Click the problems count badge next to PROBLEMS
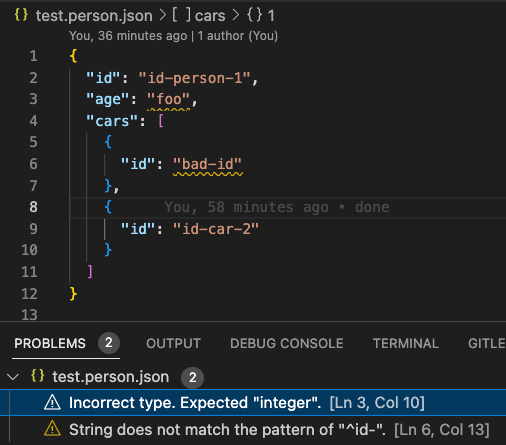This screenshot has height=445, width=506. pos(109,343)
